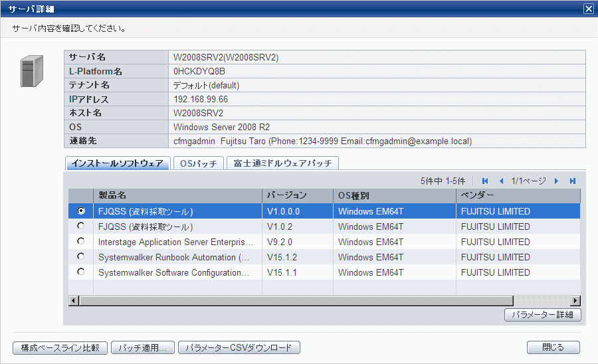
Task: Select the FJQSS V1.0.0.0 radio button
Action: click(x=81, y=211)
